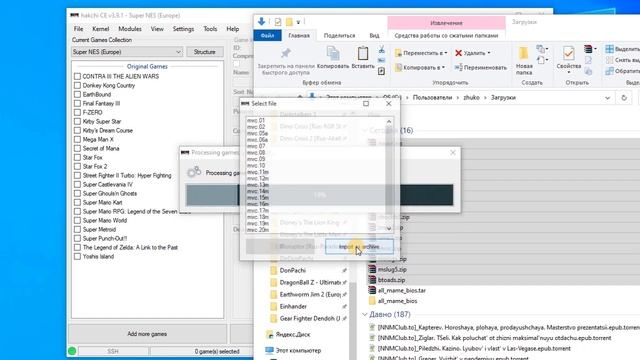Click zhuko in Explorer breadcrumb
The image size is (640, 360).
pos(471,98)
